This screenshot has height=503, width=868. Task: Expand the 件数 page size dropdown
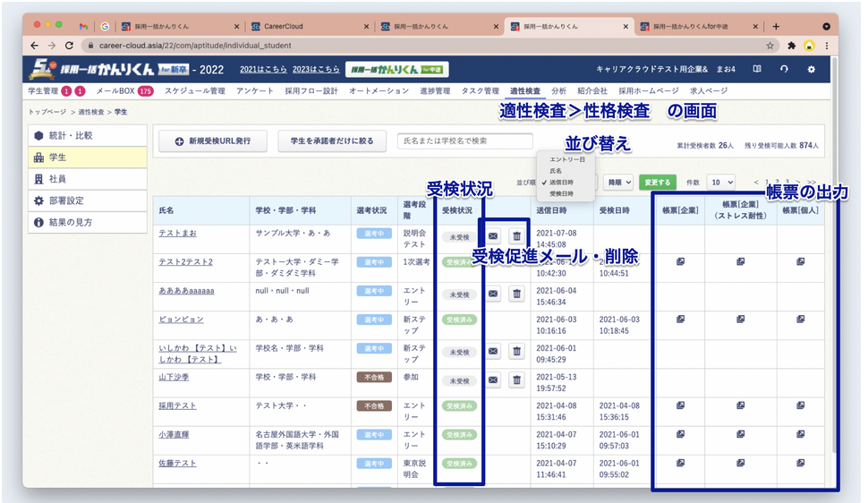[x=720, y=183]
